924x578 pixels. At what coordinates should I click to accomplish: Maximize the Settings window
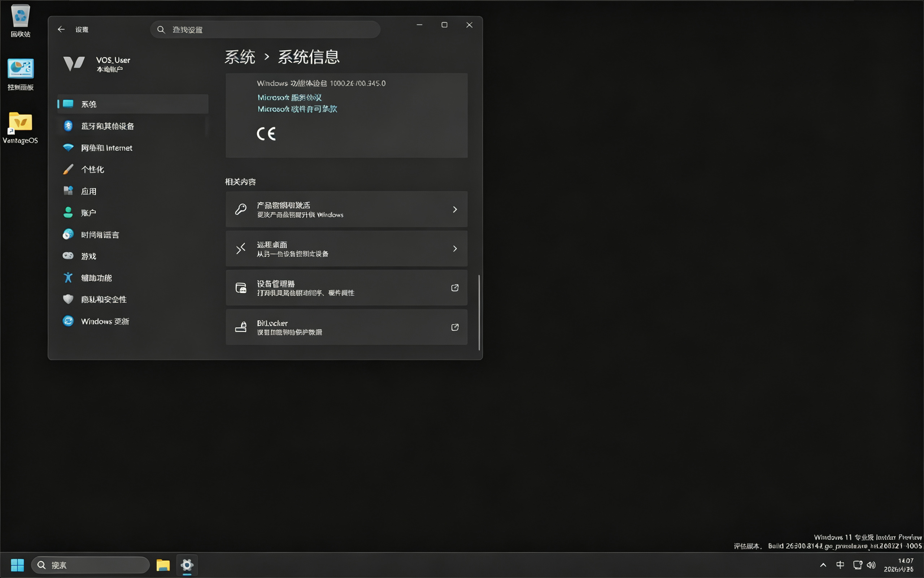click(444, 25)
